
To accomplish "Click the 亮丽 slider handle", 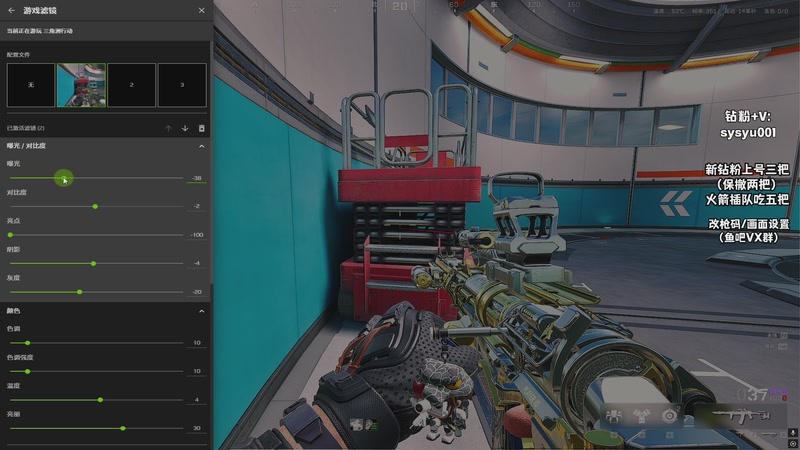I will (123, 429).
